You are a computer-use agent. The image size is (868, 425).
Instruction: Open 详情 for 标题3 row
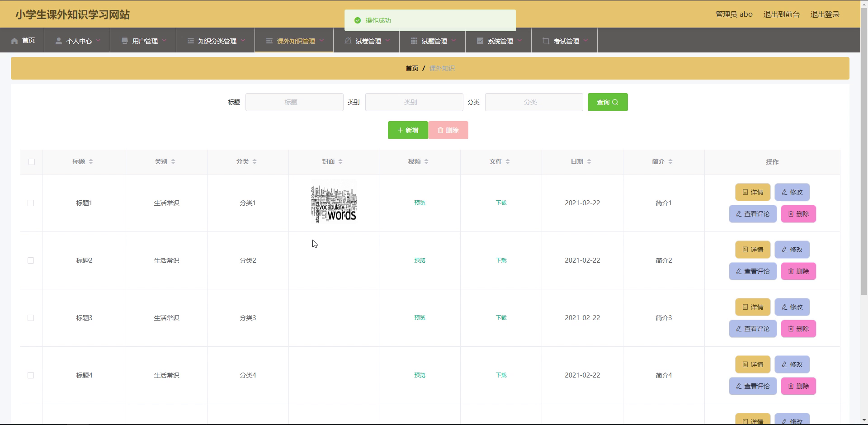753,307
